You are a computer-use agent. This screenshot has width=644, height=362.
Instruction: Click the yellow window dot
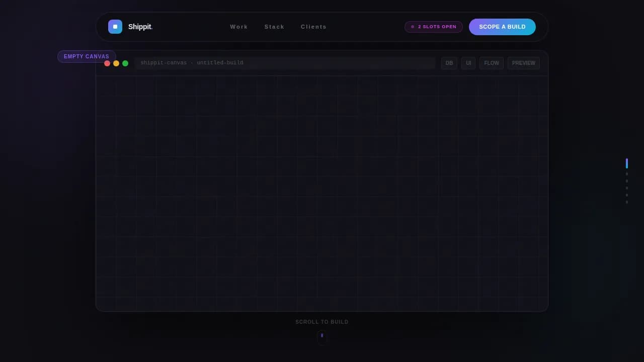(x=116, y=63)
